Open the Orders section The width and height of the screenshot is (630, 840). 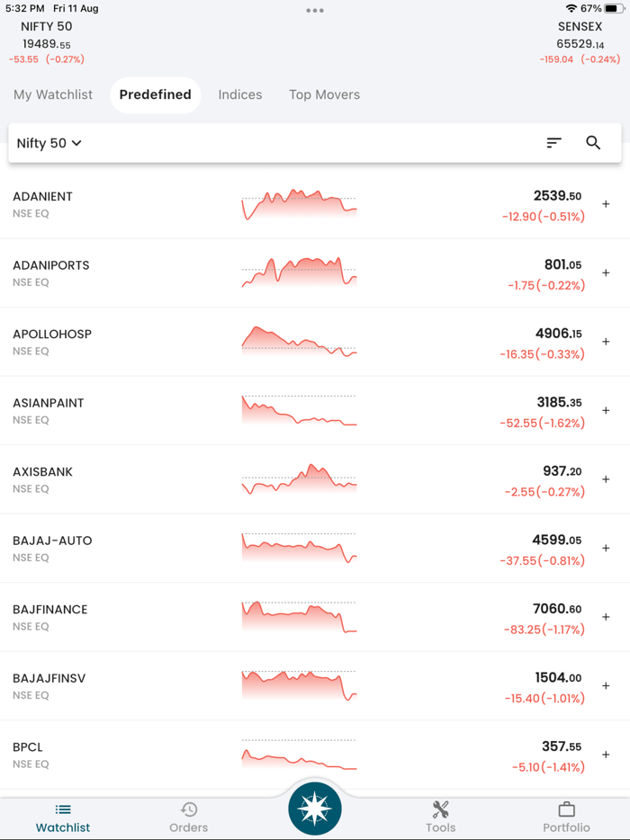189,817
